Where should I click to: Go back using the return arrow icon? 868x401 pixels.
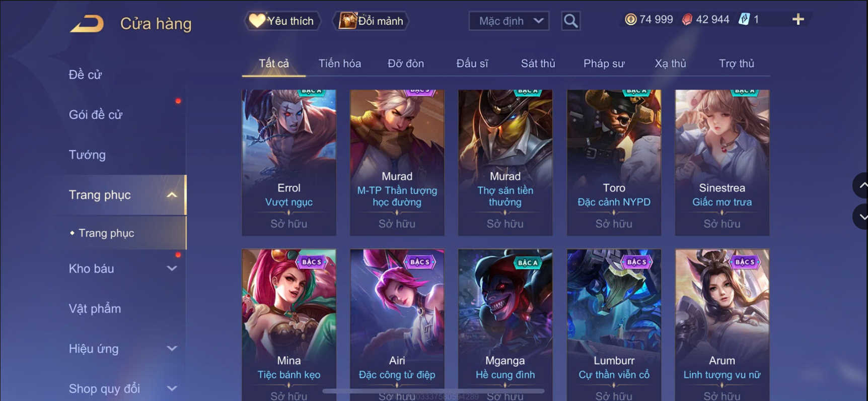87,24
